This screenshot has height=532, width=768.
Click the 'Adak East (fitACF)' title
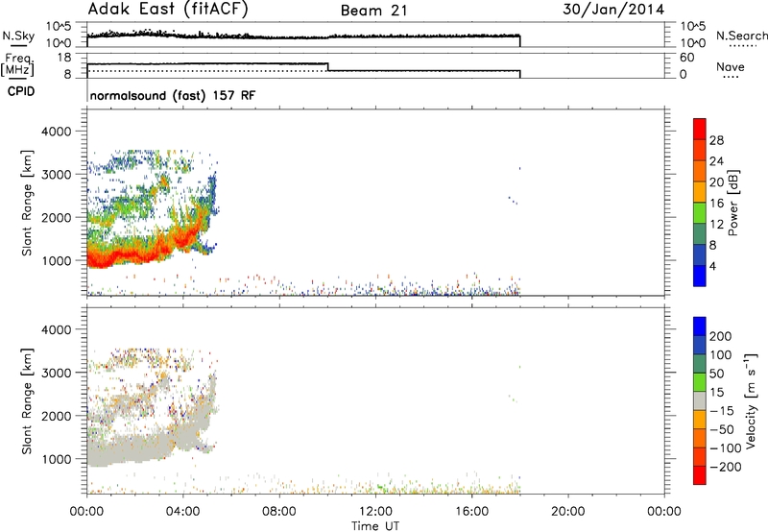pos(168,9)
